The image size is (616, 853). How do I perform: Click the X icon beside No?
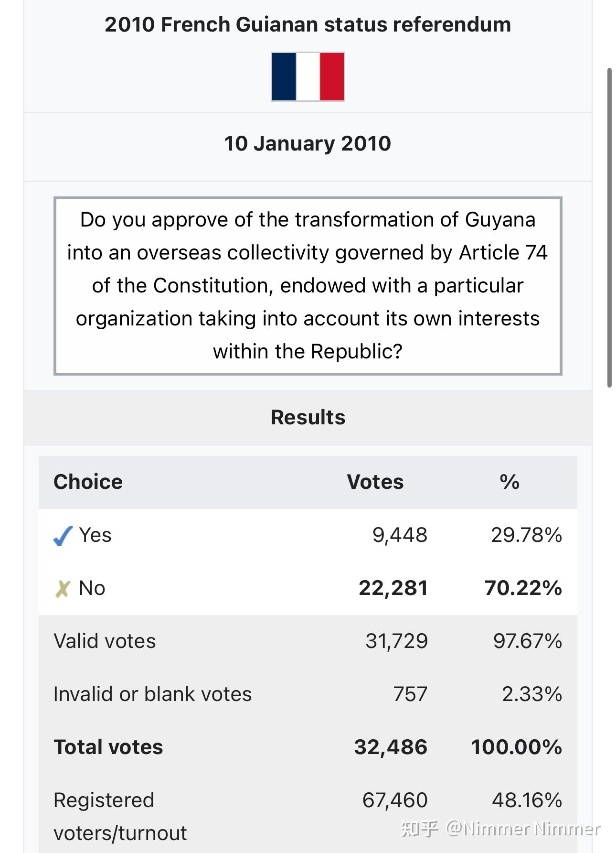[63, 589]
